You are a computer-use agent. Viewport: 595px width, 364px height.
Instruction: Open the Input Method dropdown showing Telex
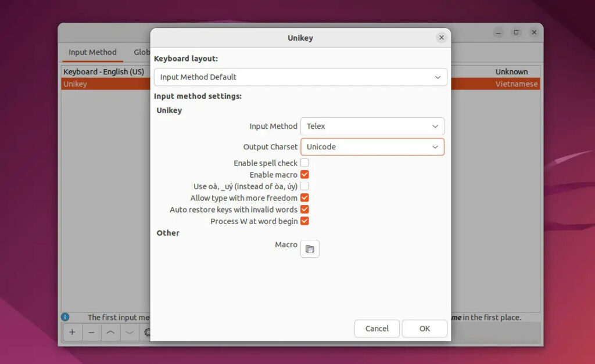pyautogui.click(x=372, y=126)
